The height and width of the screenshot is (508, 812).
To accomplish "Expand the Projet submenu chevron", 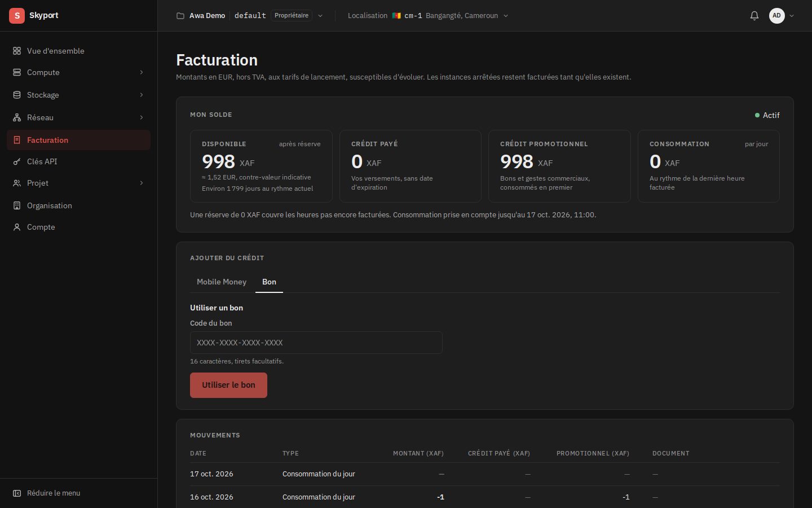I will [142, 183].
